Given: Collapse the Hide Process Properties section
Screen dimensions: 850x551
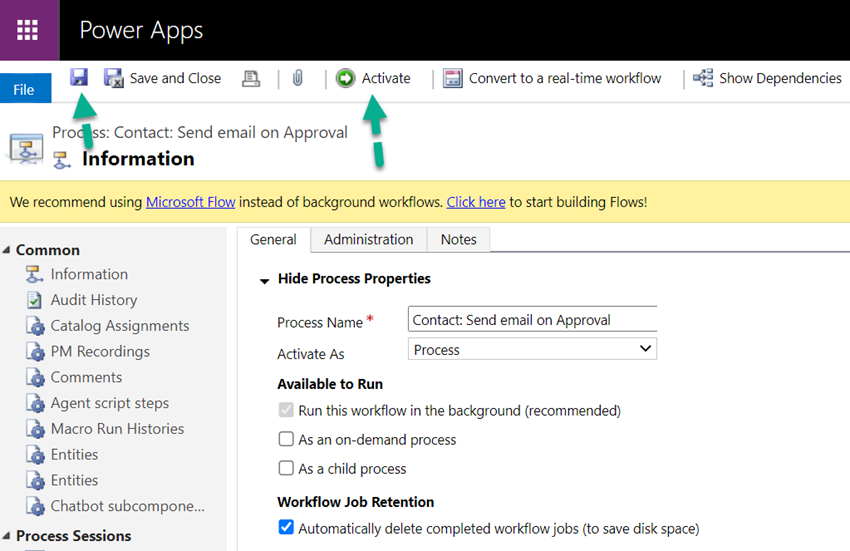Looking at the screenshot, I should click(x=265, y=280).
